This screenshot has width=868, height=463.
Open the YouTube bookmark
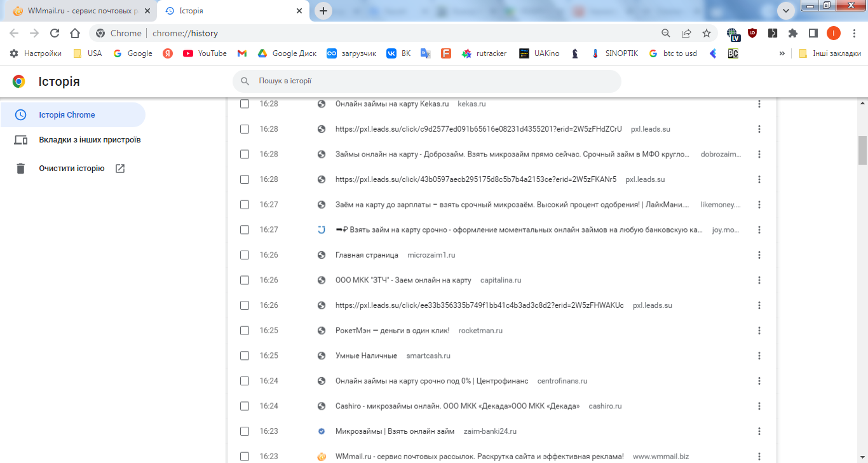click(205, 53)
